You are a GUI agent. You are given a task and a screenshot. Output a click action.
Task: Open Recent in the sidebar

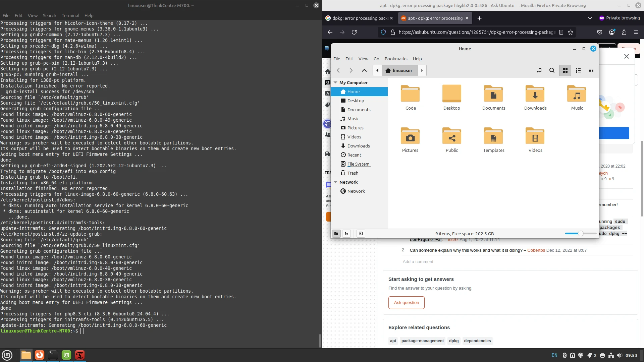[359, 155]
